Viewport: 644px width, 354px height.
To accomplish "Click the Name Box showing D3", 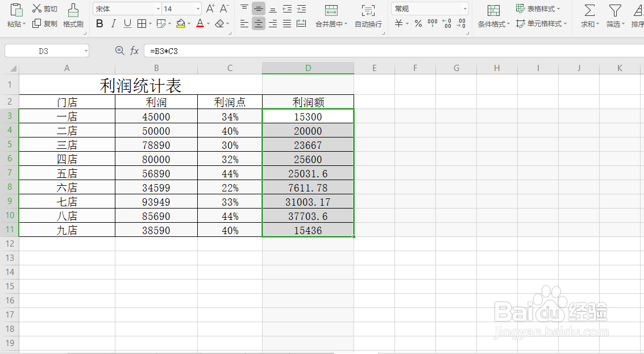I will point(47,51).
